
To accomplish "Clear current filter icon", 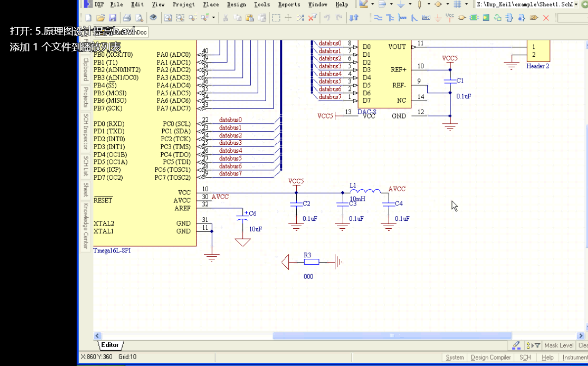I will [x=312, y=18].
